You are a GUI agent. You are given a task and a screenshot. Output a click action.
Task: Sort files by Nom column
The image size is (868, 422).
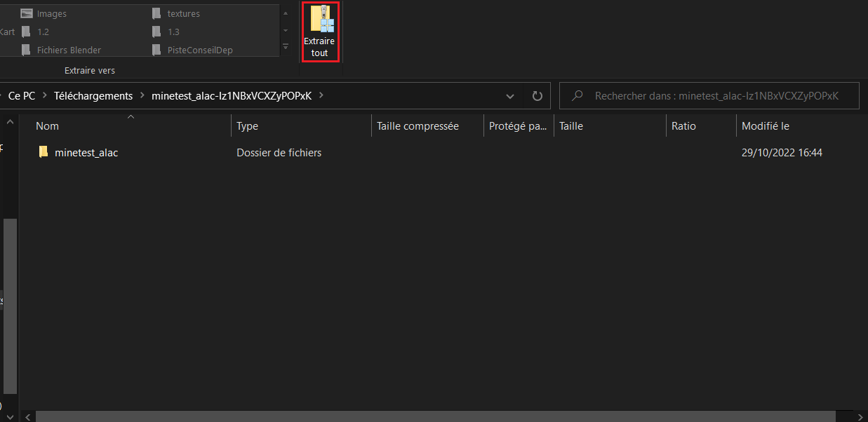click(48, 126)
